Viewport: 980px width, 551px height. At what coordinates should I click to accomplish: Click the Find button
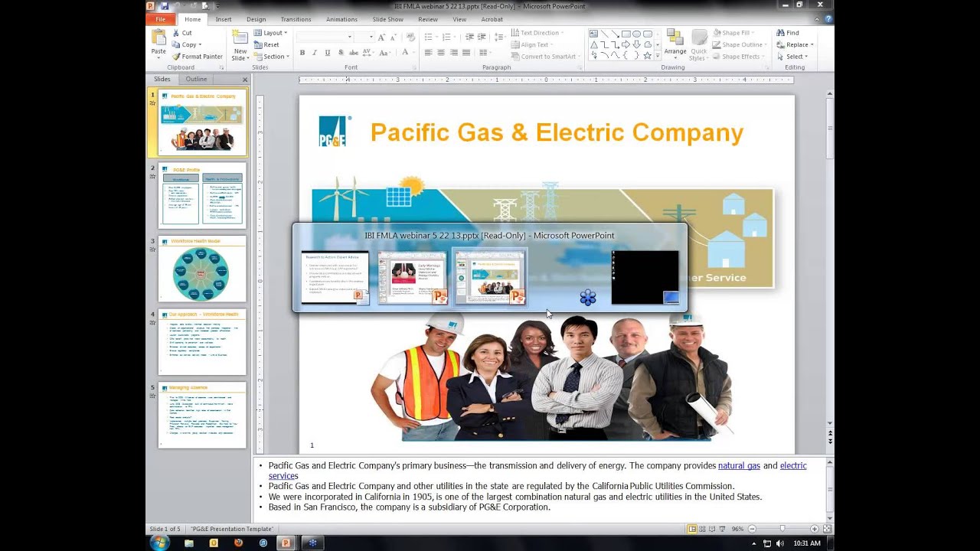pos(788,33)
